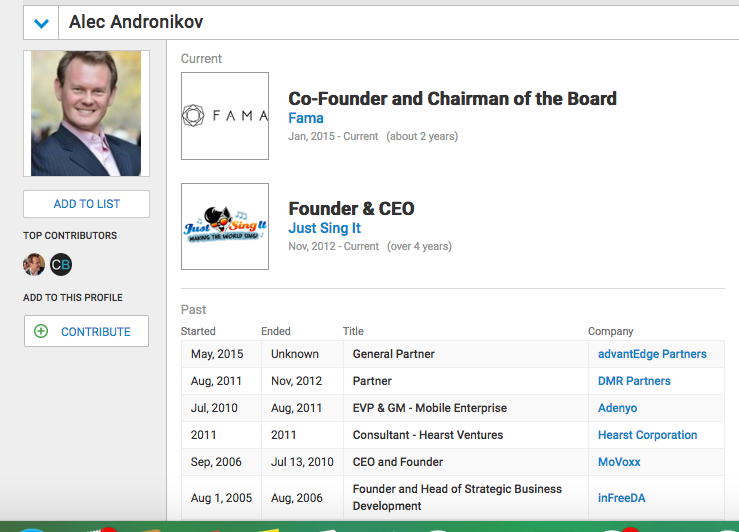Follow the Fama company link
The width and height of the screenshot is (739, 532).
click(306, 118)
